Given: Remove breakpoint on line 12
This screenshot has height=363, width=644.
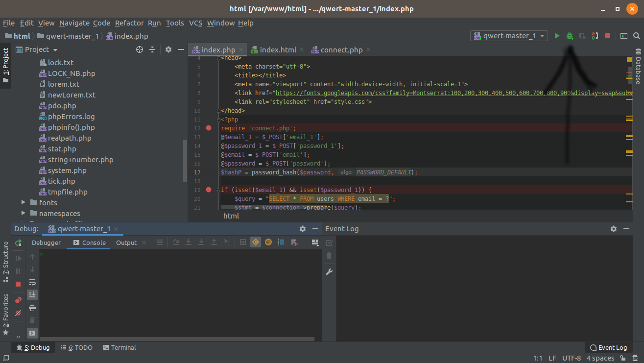Looking at the screenshot, I should point(209,128).
